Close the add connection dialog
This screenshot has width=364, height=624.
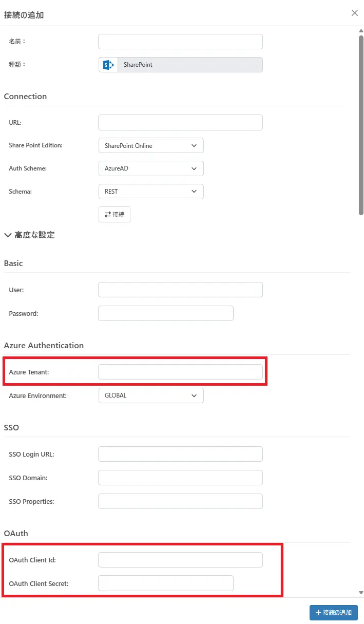[355, 13]
